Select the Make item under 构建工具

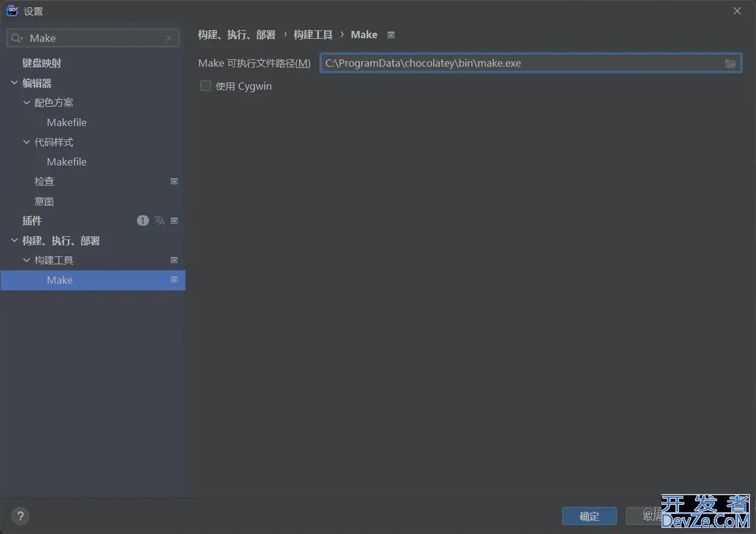(x=93, y=280)
